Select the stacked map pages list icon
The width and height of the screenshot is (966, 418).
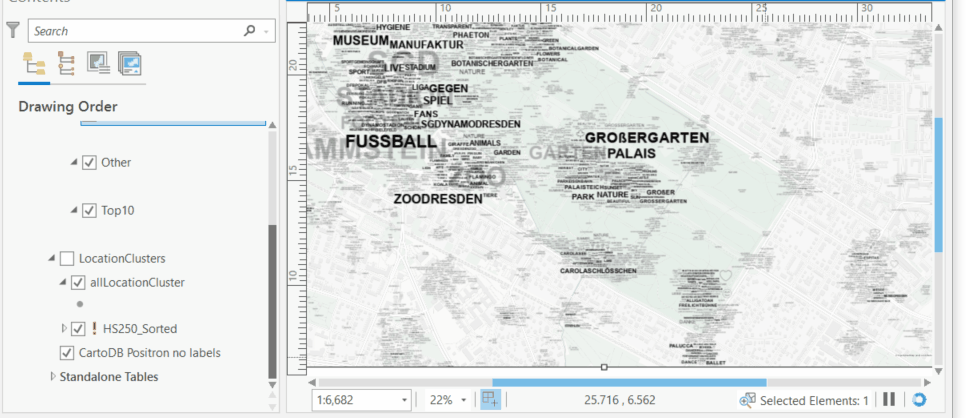(130, 64)
